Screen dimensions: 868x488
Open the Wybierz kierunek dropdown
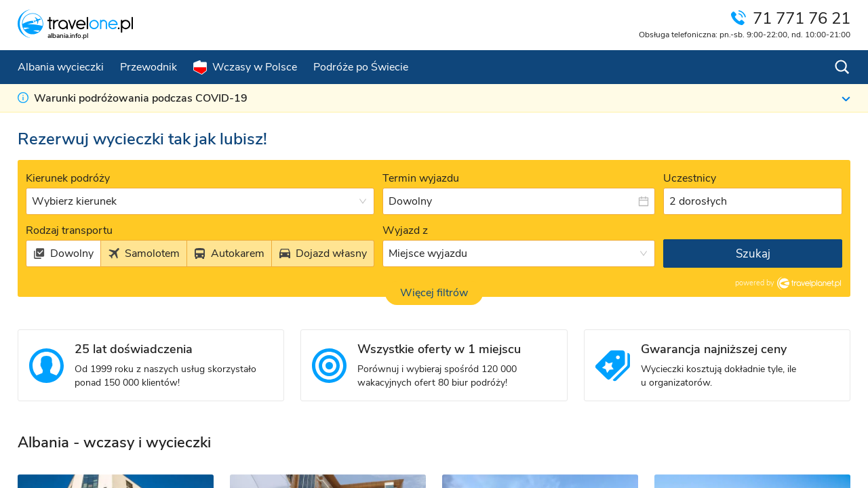pyautogui.click(x=200, y=201)
